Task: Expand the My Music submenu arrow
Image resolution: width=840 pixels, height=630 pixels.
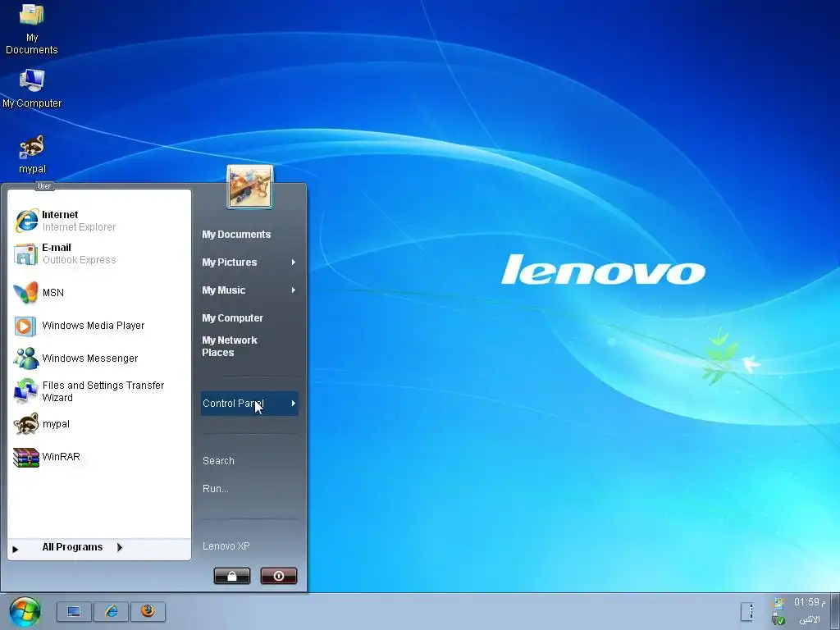Action: pyautogui.click(x=294, y=290)
